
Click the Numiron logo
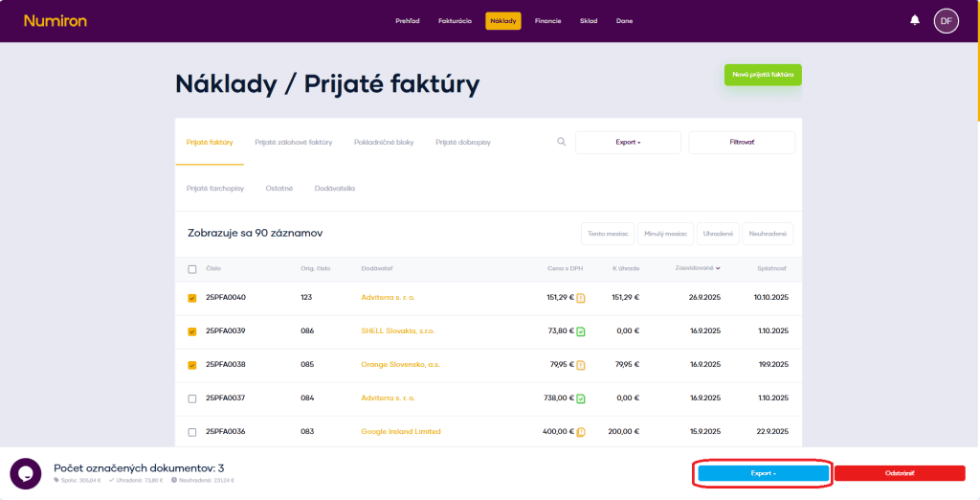(x=55, y=21)
